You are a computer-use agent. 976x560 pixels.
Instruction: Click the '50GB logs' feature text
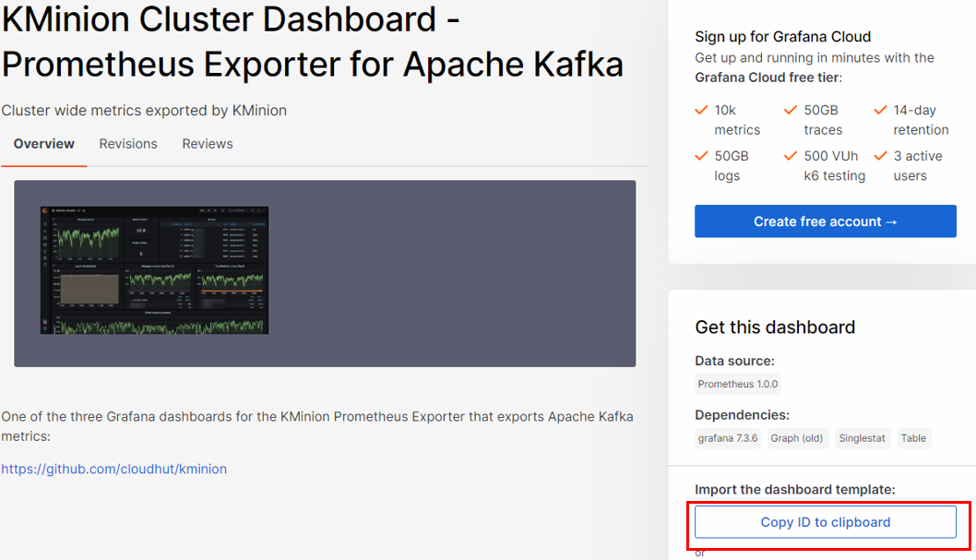click(732, 166)
